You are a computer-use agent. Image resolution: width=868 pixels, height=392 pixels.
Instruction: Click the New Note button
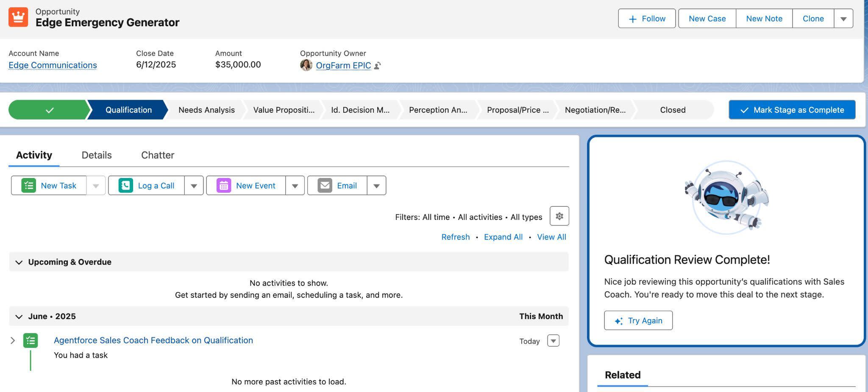click(764, 19)
